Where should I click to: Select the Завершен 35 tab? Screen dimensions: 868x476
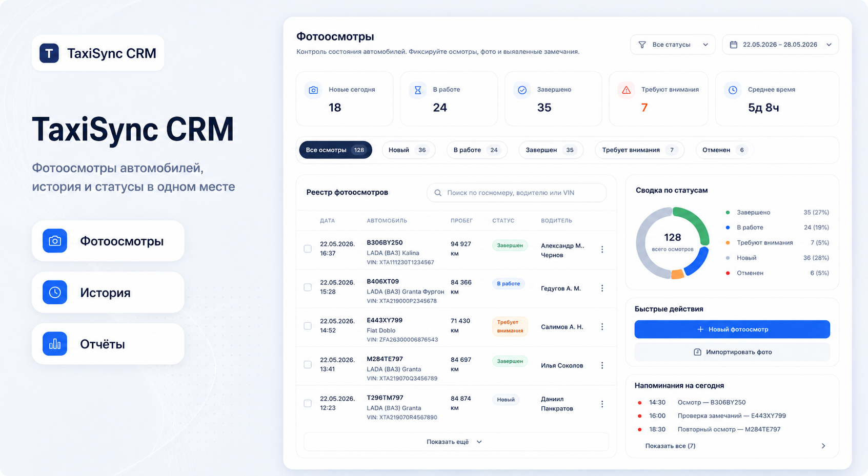click(x=551, y=150)
